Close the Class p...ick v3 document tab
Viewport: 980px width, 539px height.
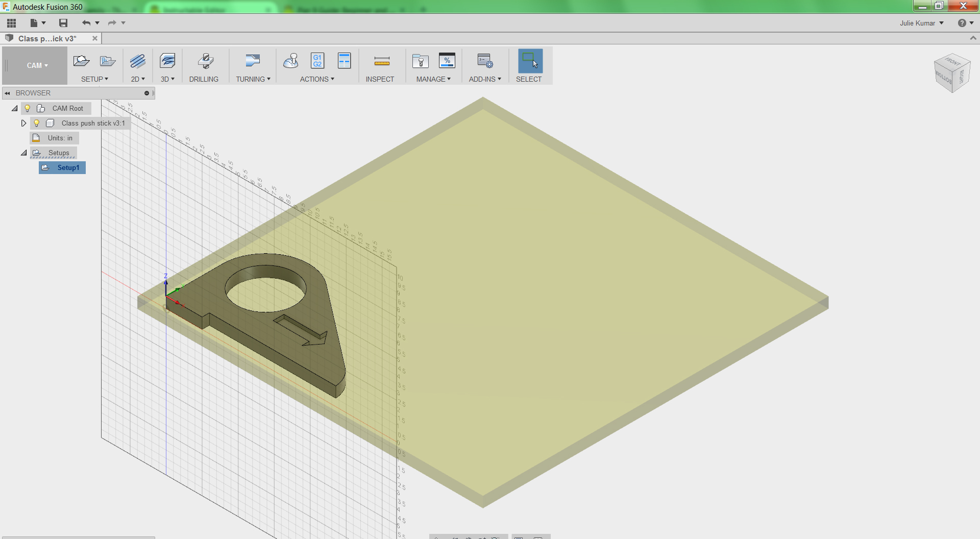(95, 38)
